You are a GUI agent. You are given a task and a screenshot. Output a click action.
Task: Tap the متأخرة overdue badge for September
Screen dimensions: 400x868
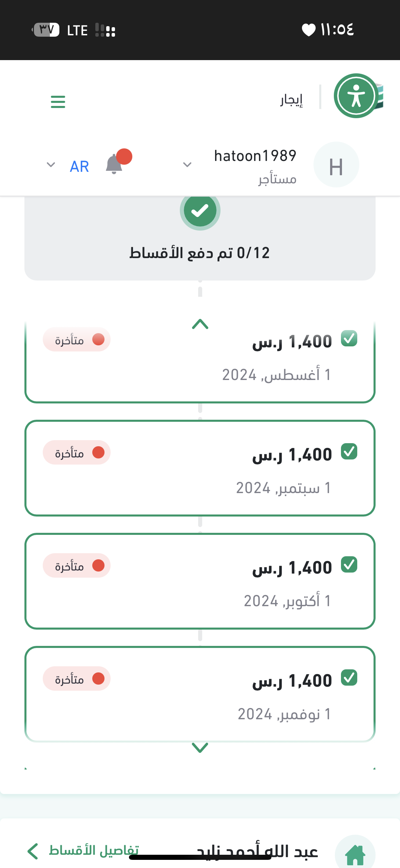tap(77, 453)
